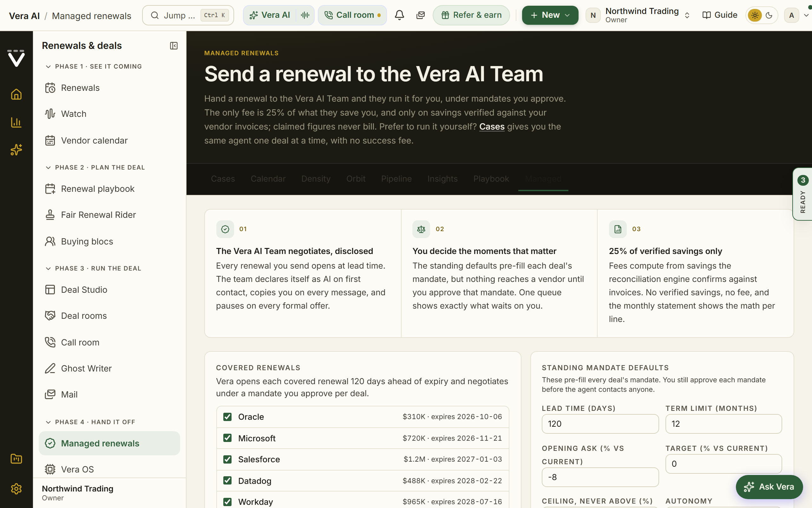The width and height of the screenshot is (812, 508).
Task: Uncheck the Workday renewal checkbox
Action: (227, 502)
